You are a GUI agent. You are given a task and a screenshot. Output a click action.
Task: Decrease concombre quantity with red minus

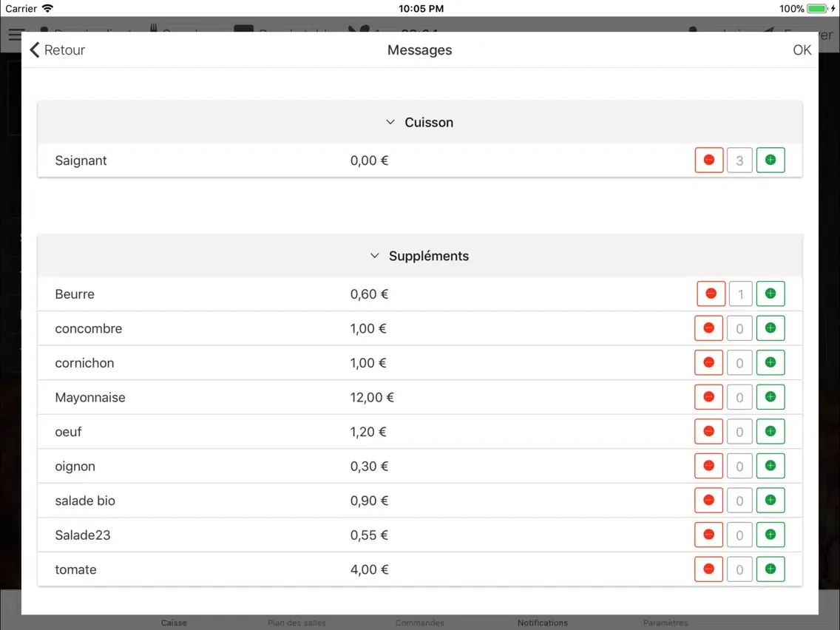click(708, 328)
